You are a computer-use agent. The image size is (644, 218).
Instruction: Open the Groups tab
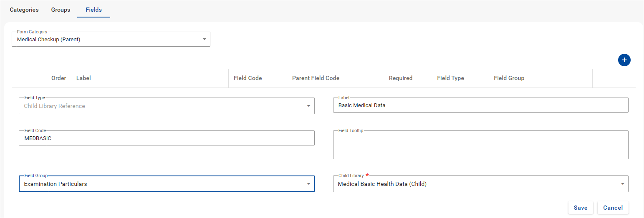pos(61,10)
